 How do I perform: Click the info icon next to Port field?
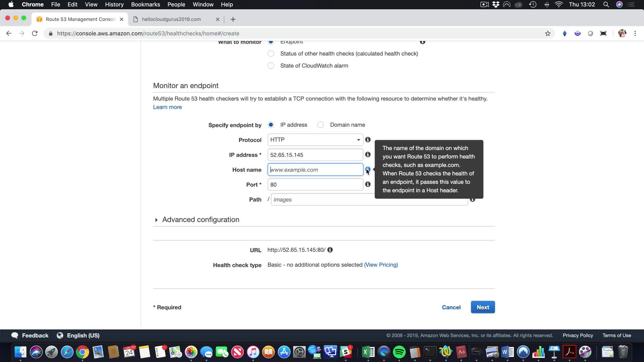pos(368,184)
